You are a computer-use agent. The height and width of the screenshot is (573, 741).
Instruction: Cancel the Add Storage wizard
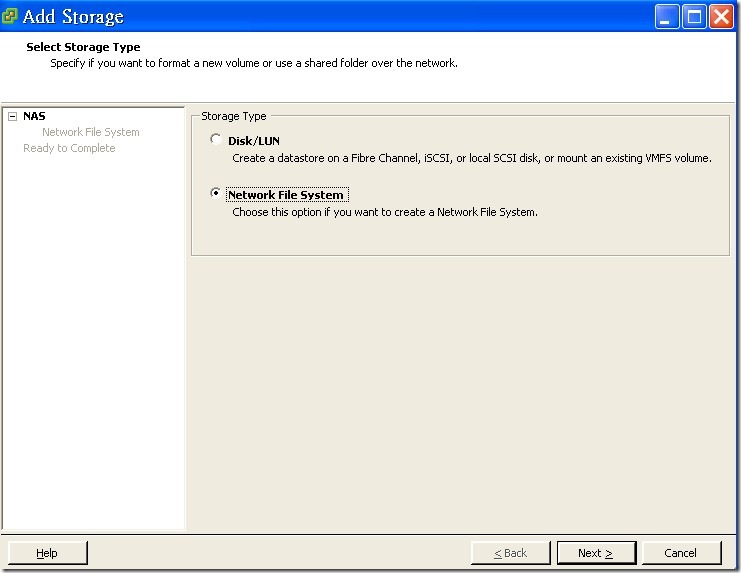681,553
